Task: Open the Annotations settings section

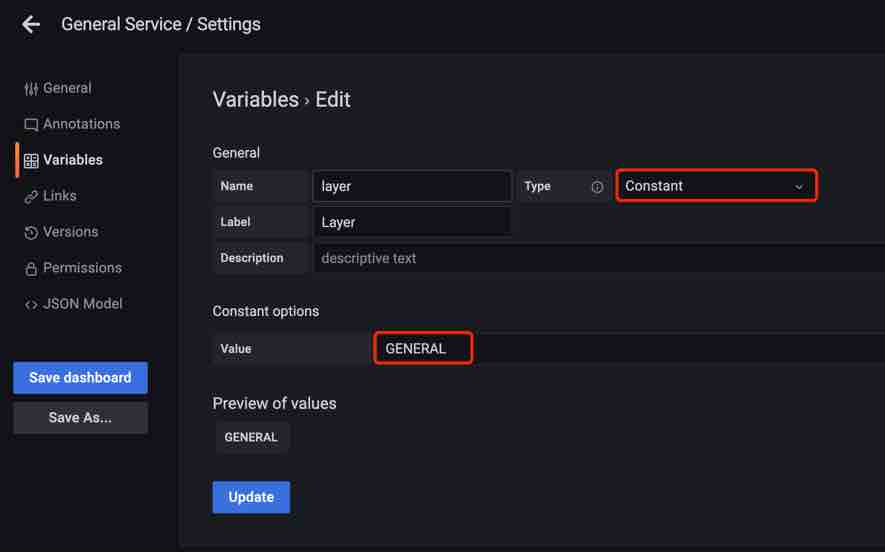Action: (81, 124)
